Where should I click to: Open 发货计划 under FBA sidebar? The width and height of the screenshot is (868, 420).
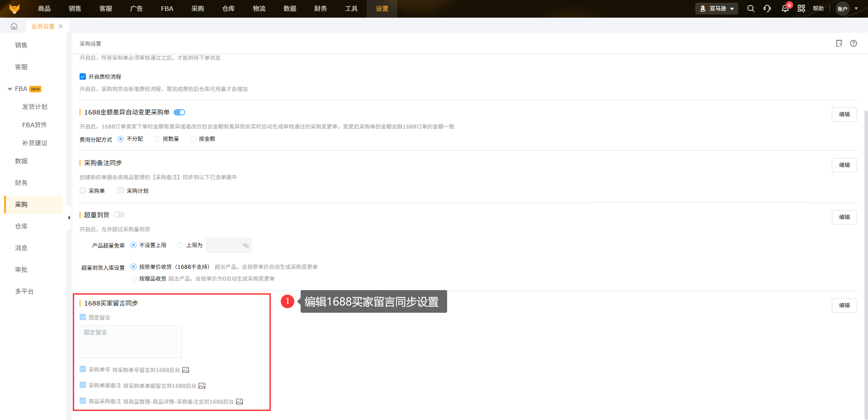(x=35, y=107)
